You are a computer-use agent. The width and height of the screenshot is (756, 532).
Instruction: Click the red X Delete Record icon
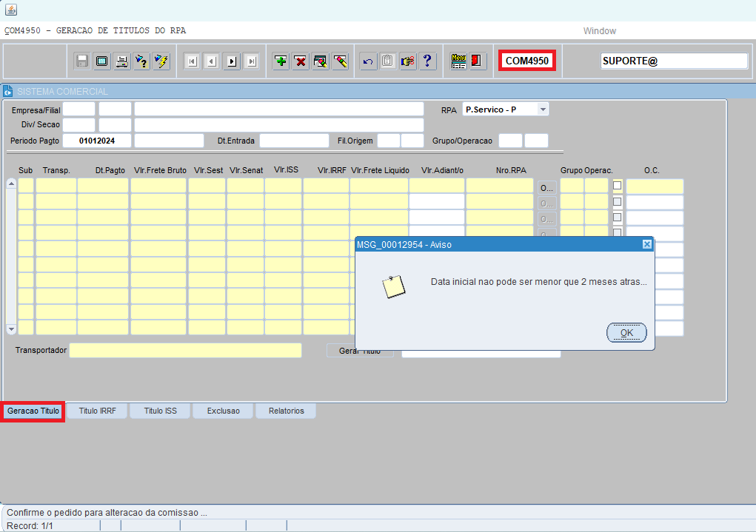click(x=301, y=61)
